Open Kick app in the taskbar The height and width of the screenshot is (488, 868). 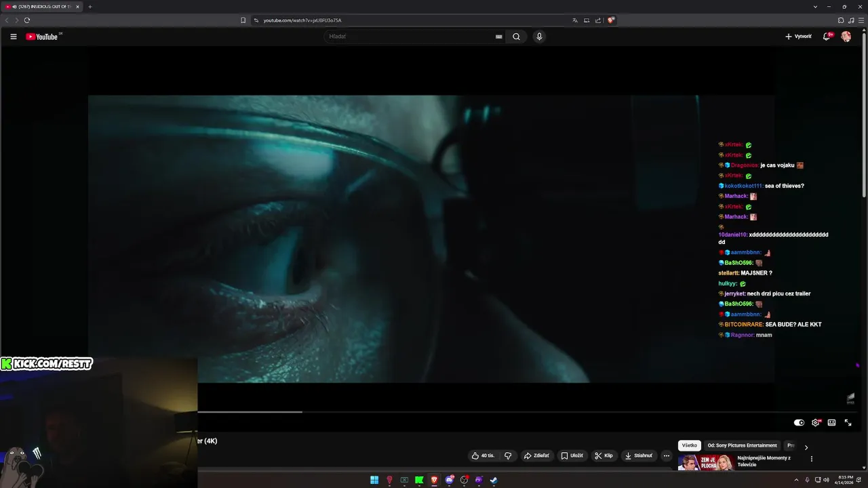(419, 480)
